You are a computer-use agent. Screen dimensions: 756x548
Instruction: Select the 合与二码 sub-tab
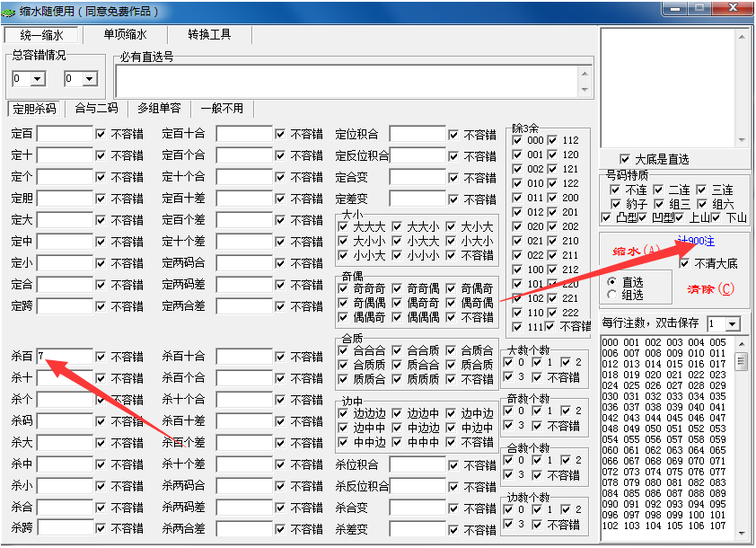tap(96, 109)
